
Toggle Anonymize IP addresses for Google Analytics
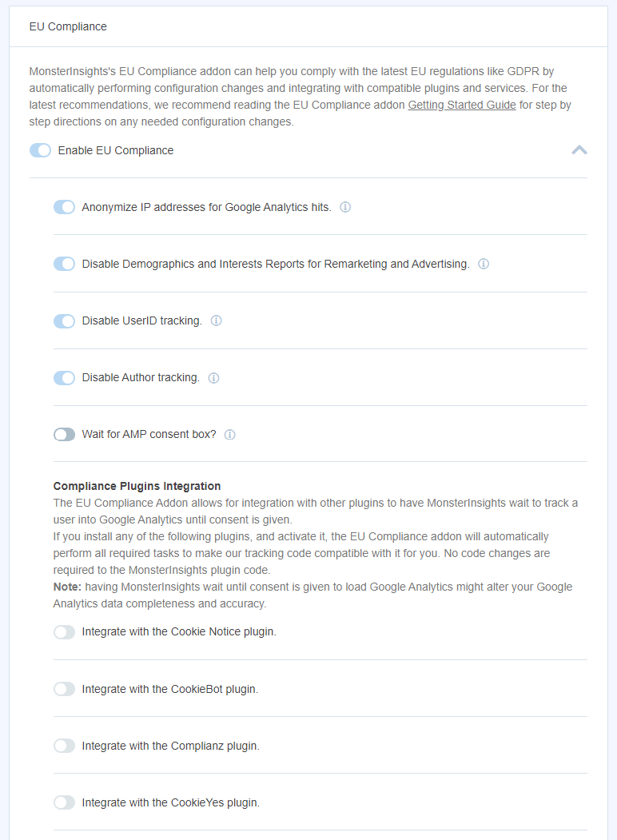[64, 207]
